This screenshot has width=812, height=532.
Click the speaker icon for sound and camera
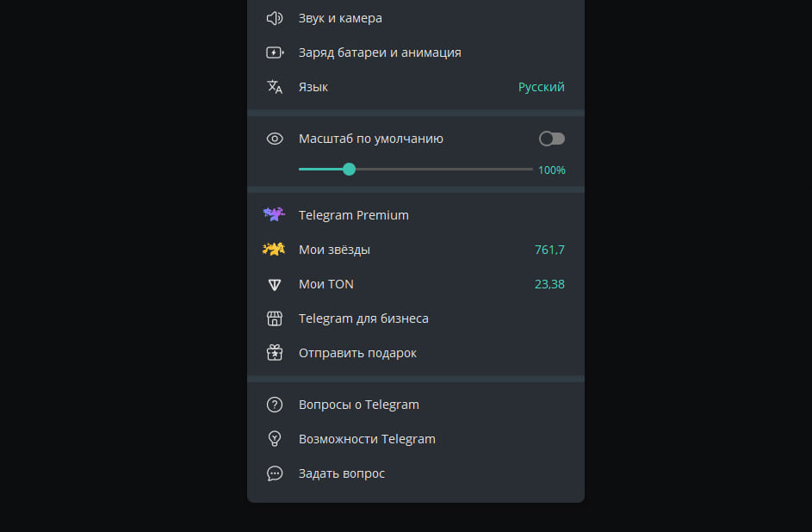tap(275, 18)
